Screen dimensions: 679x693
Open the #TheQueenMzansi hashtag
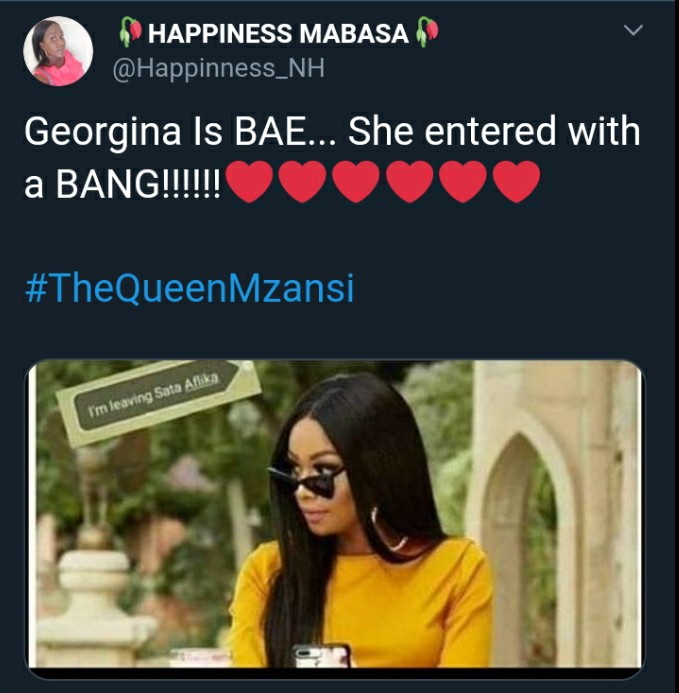(190, 288)
